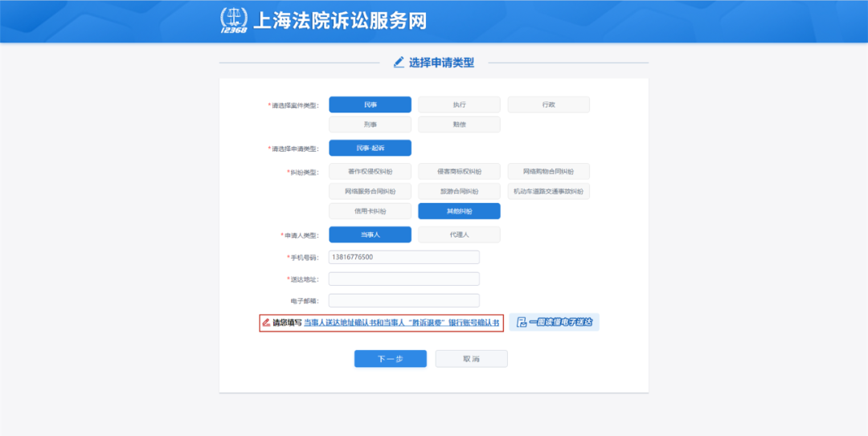Set applicant type to 当事人
The width and height of the screenshot is (868, 436).
click(370, 234)
